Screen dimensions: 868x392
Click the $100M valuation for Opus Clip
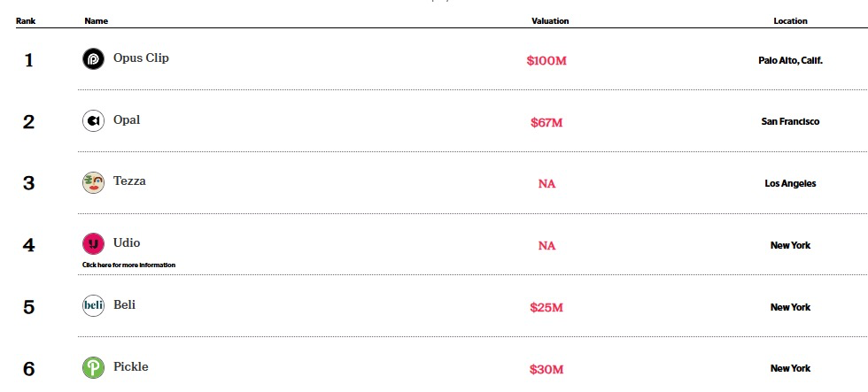pos(546,61)
